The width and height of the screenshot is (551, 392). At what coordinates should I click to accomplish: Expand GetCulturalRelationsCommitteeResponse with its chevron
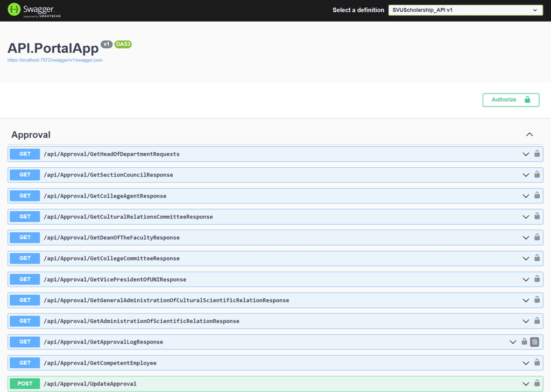coord(526,217)
